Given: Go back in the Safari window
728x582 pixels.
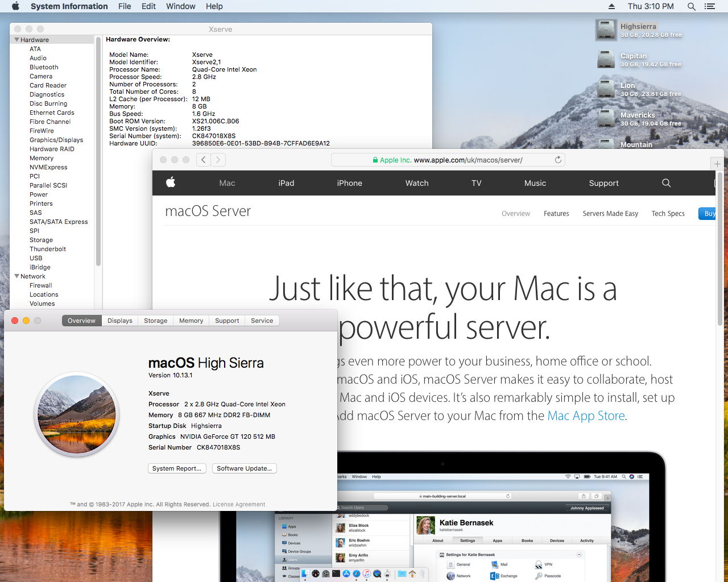Looking at the screenshot, I should click(204, 160).
